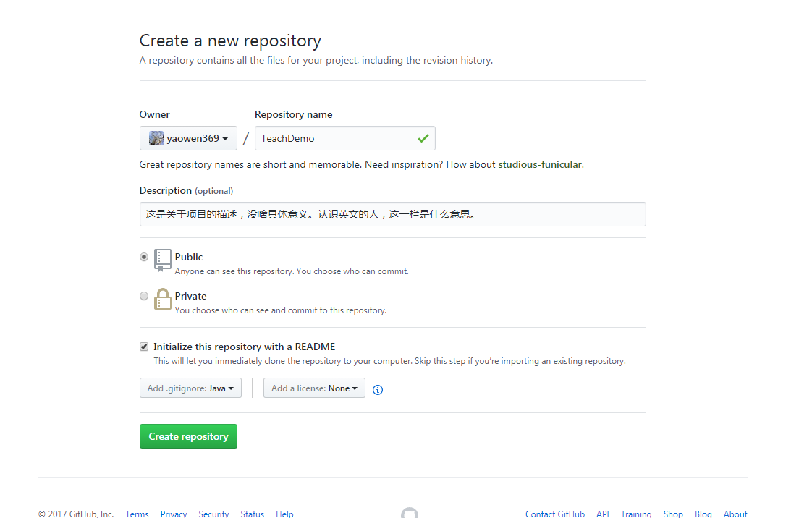Click the yaowen369 owner avatar

point(156,138)
